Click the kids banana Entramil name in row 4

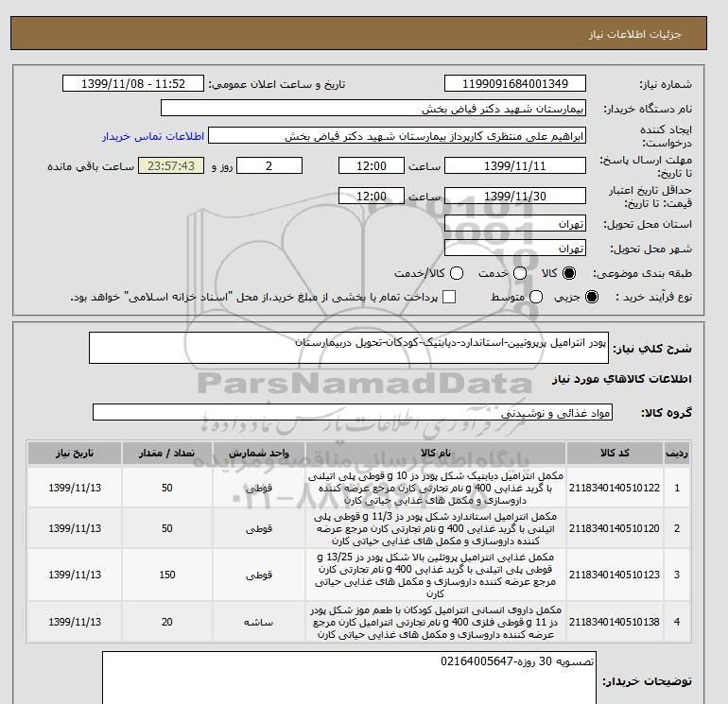coord(436,622)
